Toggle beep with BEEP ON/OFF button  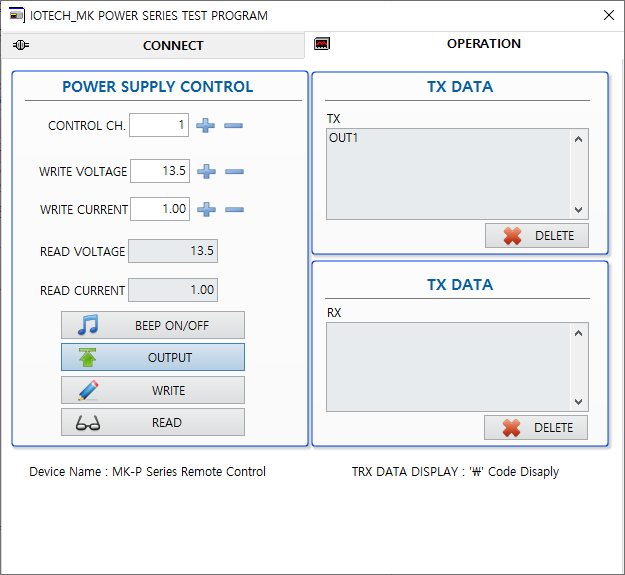[152, 325]
